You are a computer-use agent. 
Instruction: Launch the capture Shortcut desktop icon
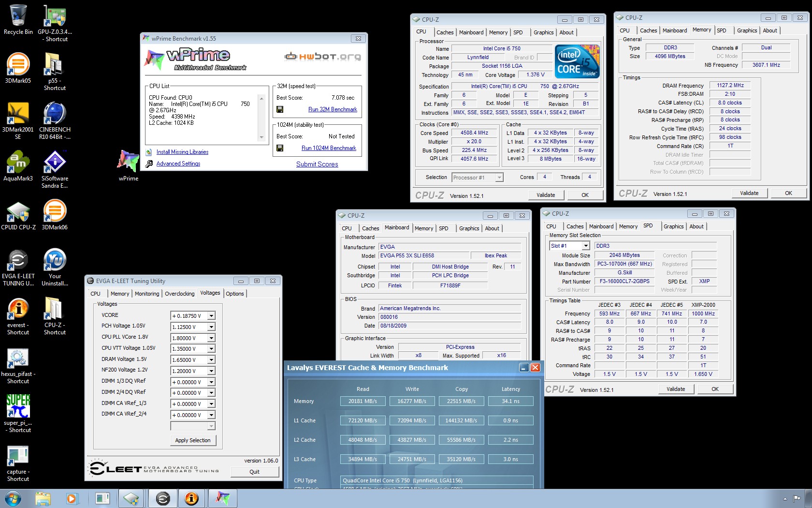pos(18,463)
